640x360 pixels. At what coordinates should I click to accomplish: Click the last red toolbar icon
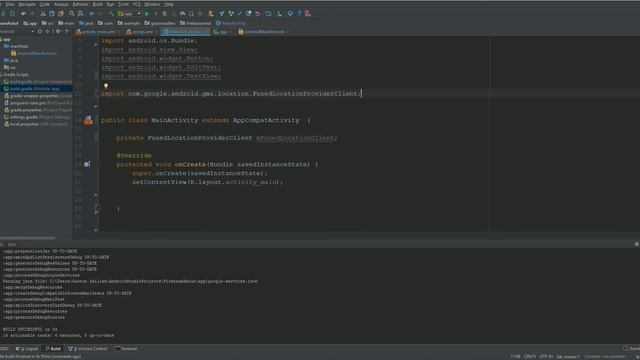pyautogui.click(x=308, y=13)
